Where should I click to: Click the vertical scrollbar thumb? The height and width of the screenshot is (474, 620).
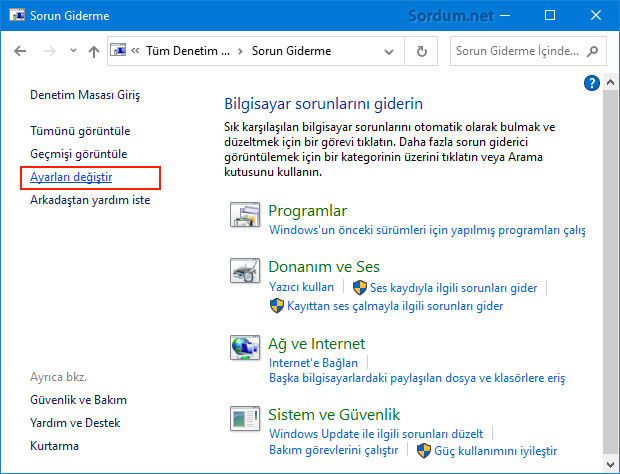click(x=610, y=271)
